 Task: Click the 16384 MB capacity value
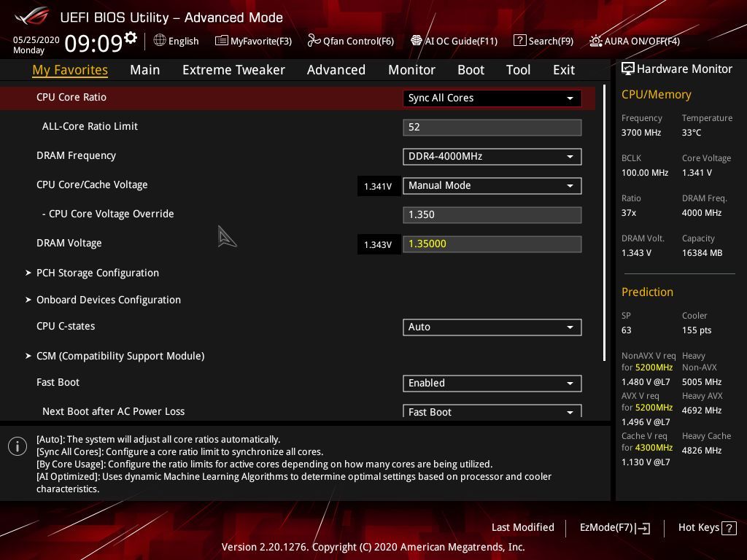point(703,253)
